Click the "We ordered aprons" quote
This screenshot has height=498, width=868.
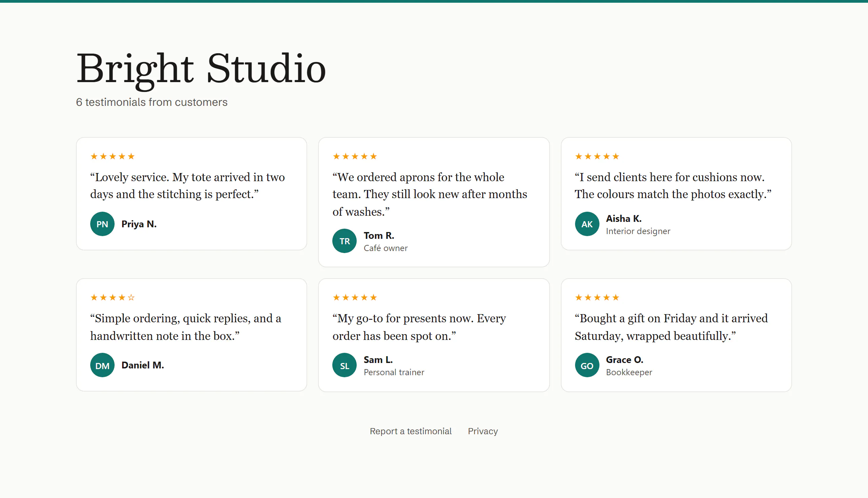pos(430,194)
